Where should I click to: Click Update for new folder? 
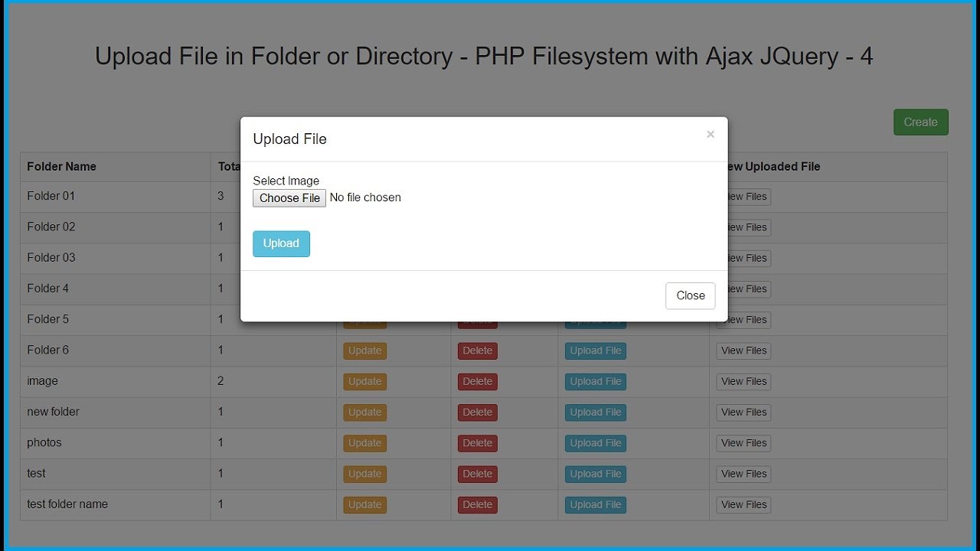364,412
